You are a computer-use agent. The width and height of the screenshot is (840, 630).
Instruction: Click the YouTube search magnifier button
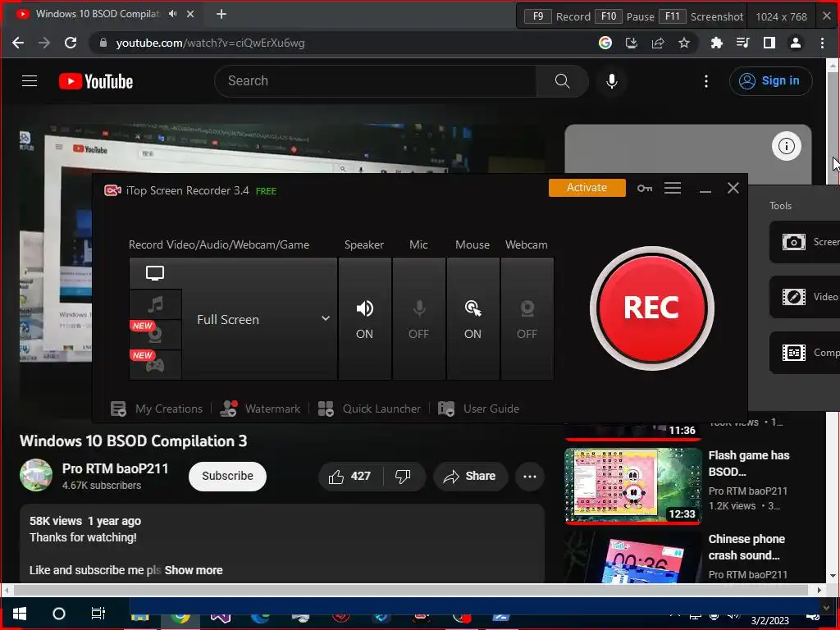[562, 81]
